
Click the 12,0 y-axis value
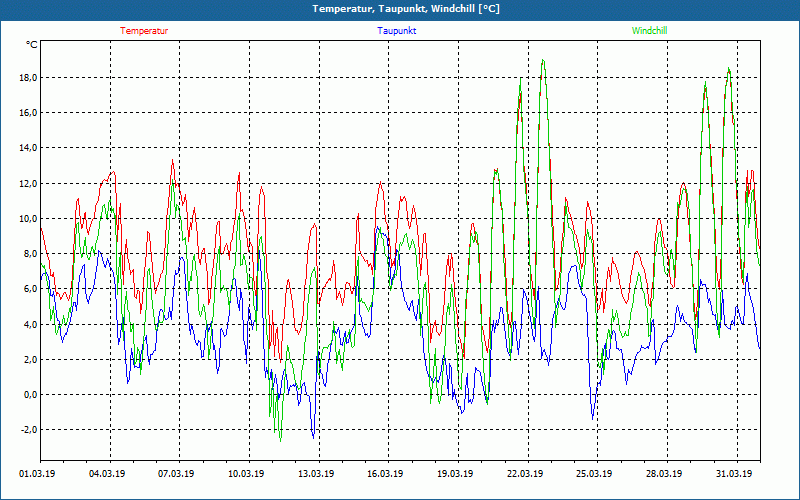[28, 183]
